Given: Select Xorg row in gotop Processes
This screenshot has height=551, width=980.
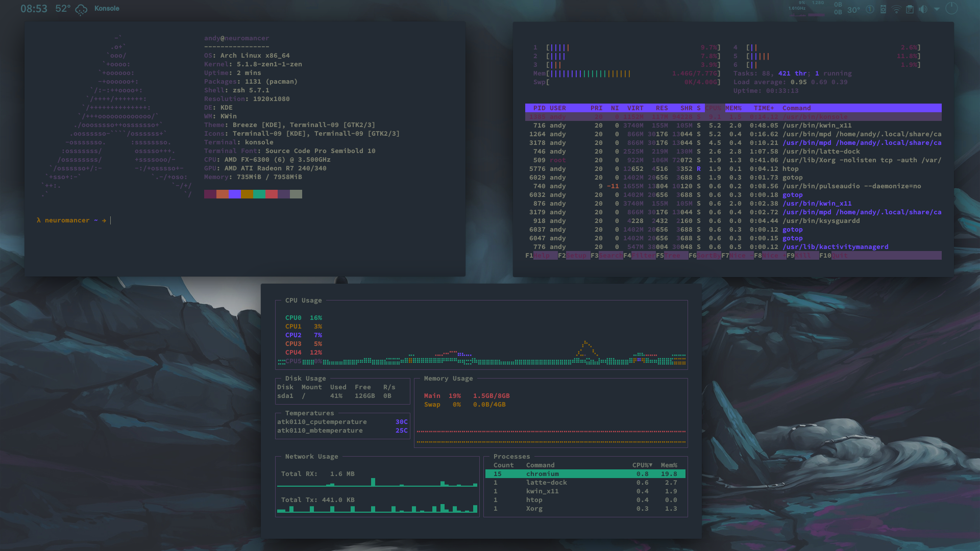Looking at the screenshot, I should (x=585, y=509).
